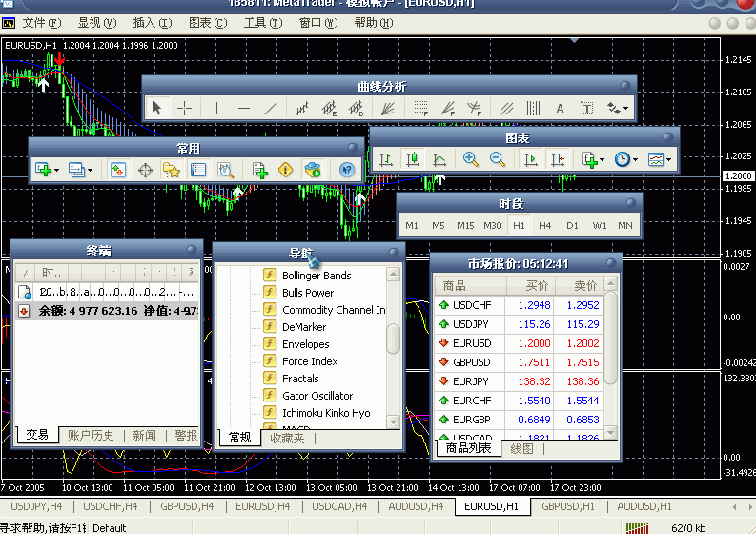Open the help pointer icon in Standard toolbar
Screen dimensions: 756x534
(x=347, y=170)
